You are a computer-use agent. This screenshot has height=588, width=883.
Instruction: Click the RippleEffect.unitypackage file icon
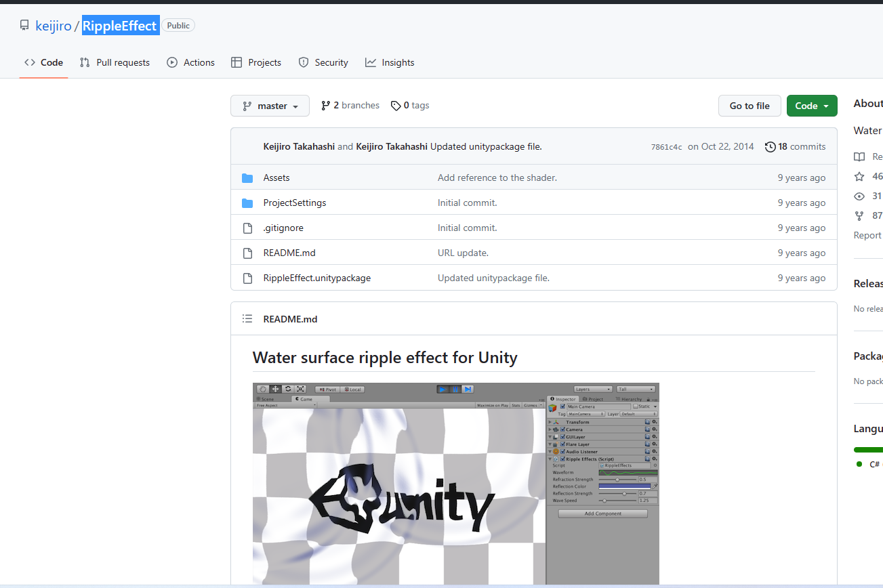(x=247, y=278)
